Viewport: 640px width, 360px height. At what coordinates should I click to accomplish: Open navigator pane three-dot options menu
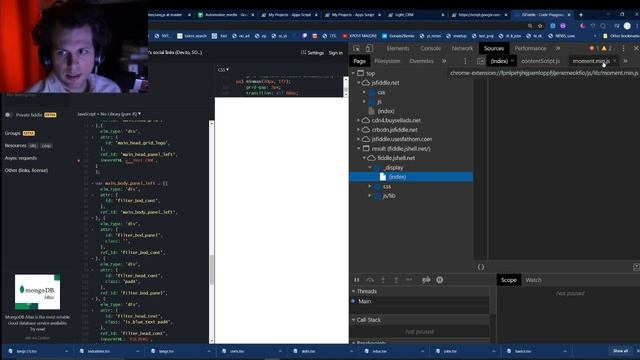click(465, 61)
